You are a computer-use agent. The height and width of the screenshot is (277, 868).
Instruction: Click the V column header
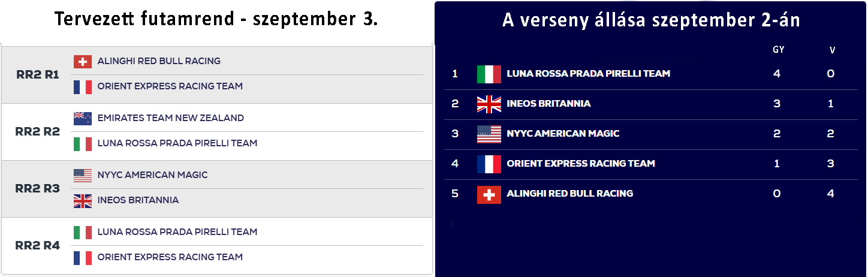[832, 50]
